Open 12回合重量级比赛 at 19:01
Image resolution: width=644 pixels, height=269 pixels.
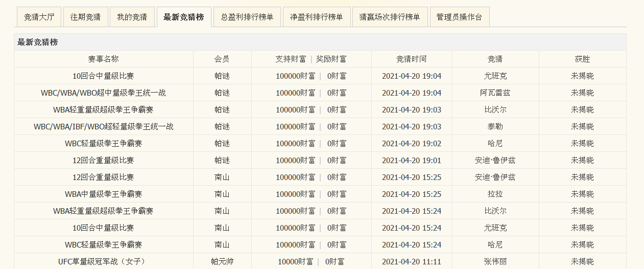(x=103, y=160)
